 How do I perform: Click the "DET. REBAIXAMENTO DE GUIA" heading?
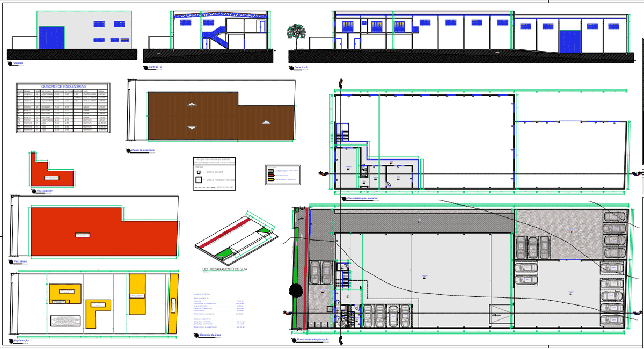[224, 269]
